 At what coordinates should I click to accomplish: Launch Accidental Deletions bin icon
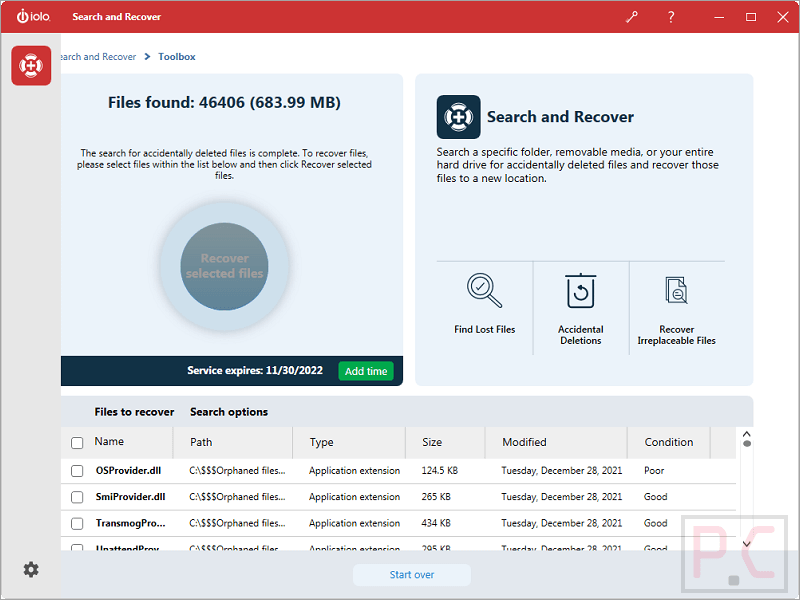[x=581, y=291]
